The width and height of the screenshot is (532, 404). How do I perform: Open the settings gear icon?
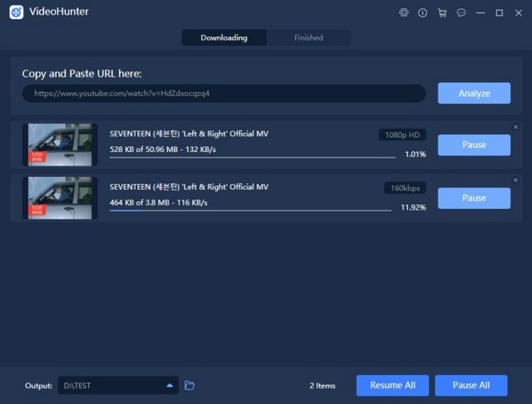click(x=403, y=13)
